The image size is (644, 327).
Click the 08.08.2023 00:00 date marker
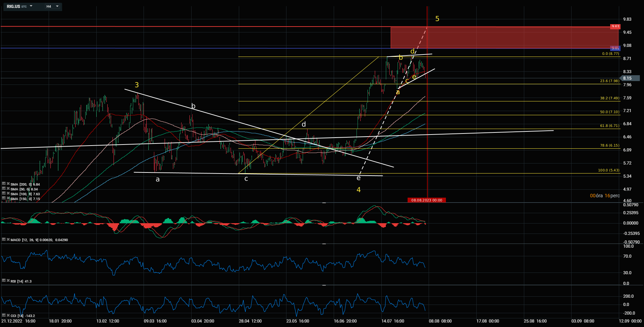[x=427, y=200]
